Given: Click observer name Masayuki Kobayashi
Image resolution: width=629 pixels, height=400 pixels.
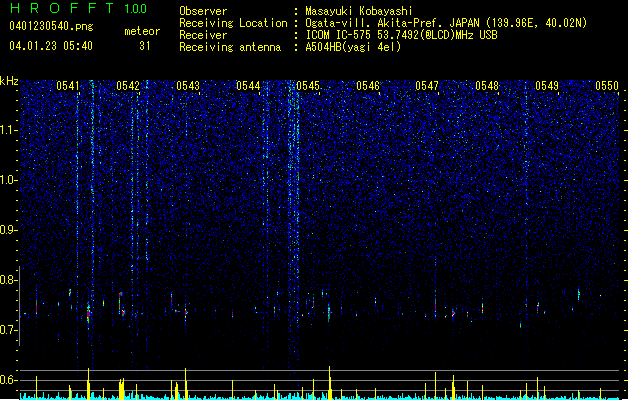Looking at the screenshot, I should coord(359,11).
